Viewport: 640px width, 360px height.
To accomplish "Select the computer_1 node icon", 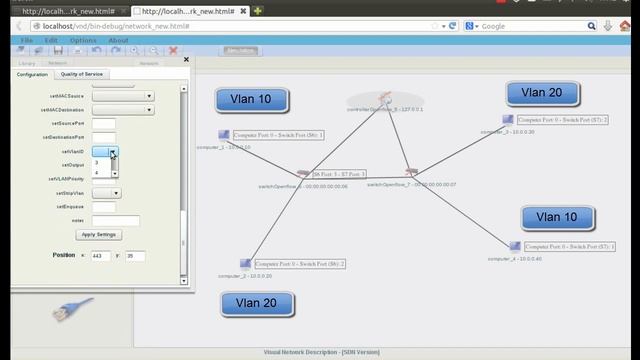I will (224, 134).
